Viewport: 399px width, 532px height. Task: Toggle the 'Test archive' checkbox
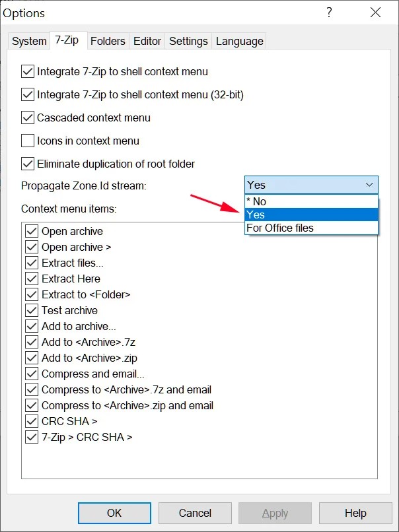pyautogui.click(x=32, y=310)
